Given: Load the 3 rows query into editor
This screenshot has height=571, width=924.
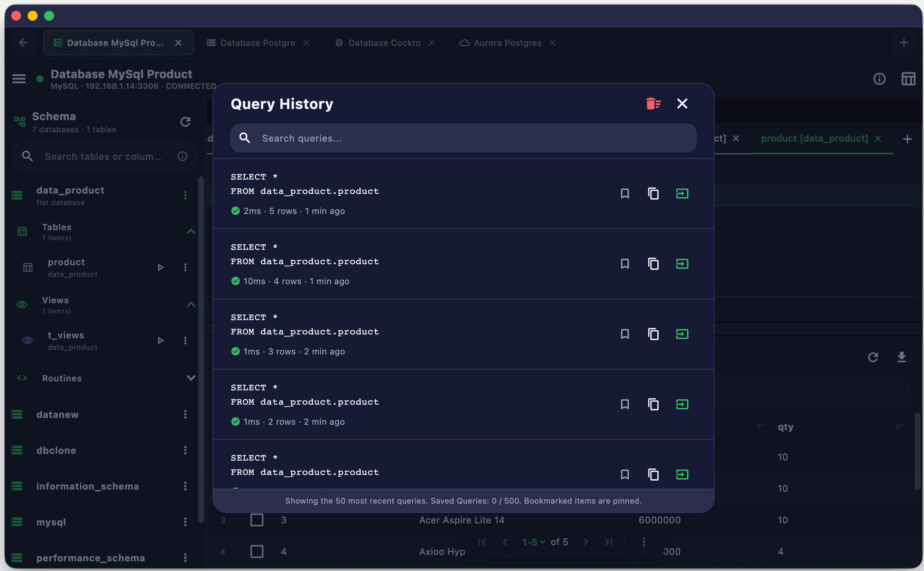Looking at the screenshot, I should click(682, 334).
